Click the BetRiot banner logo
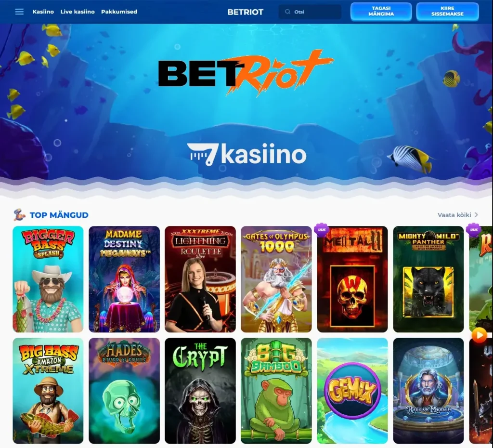The image size is (493, 448). point(245,73)
